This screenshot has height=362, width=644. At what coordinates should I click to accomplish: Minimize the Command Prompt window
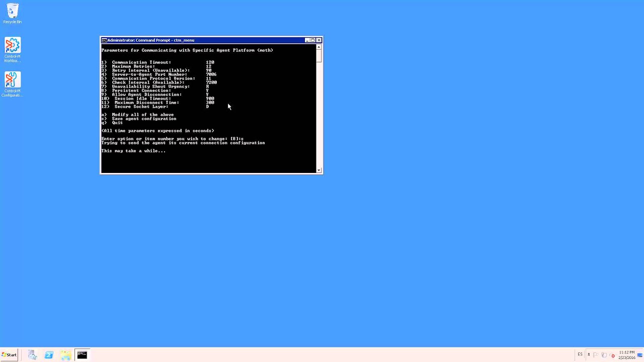pos(307,40)
